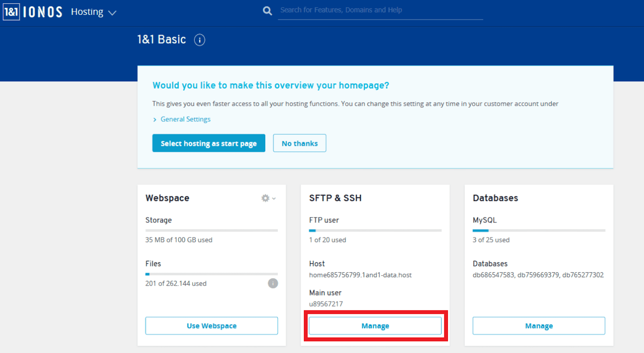
Task: Click the Storage usage progress bar
Action: [211, 231]
